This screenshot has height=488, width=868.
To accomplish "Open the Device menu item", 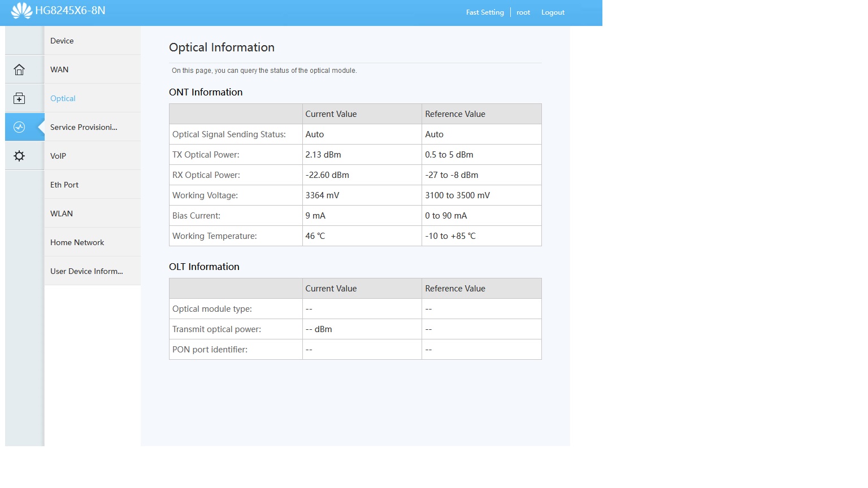I will point(92,41).
